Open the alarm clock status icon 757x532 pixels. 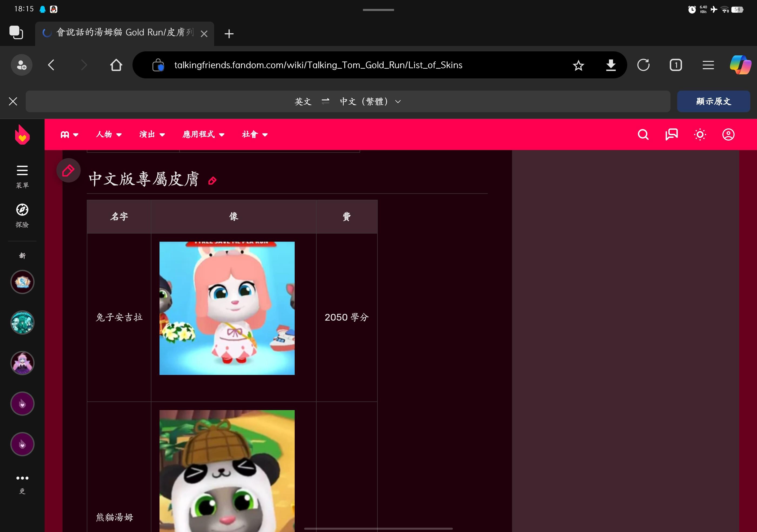(x=692, y=9)
